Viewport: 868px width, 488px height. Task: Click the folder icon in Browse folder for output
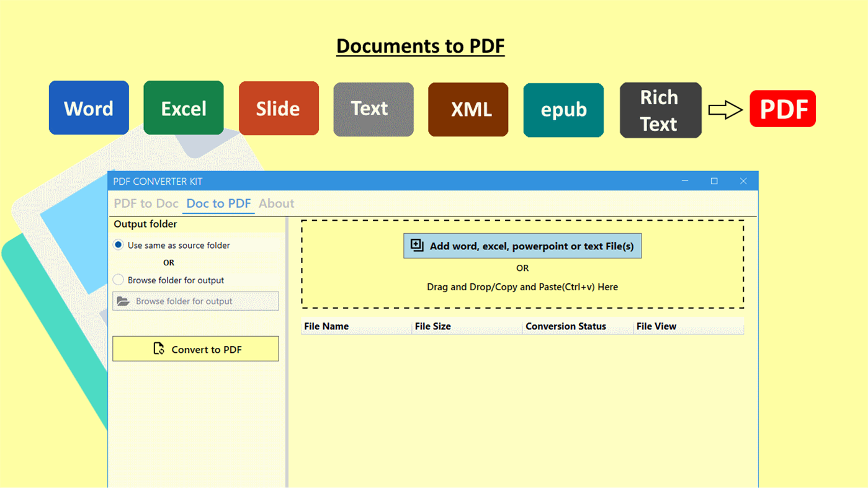(122, 301)
